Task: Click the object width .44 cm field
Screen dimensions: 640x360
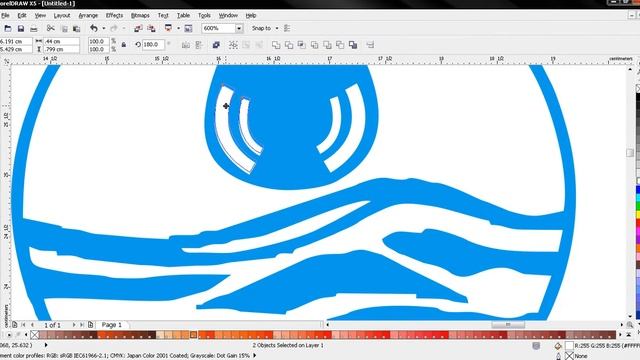Action: 61,41
